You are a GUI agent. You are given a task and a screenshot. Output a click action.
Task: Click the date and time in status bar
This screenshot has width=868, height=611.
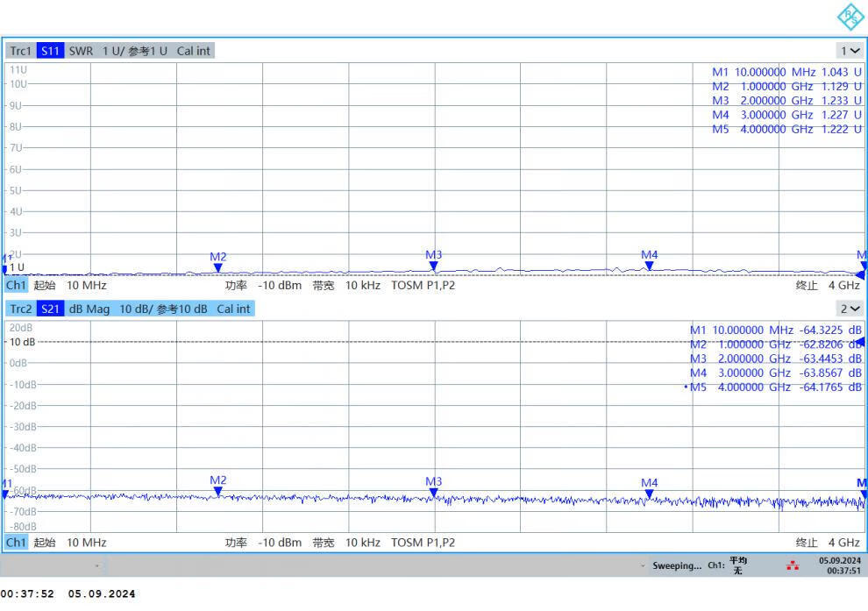[x=840, y=565]
